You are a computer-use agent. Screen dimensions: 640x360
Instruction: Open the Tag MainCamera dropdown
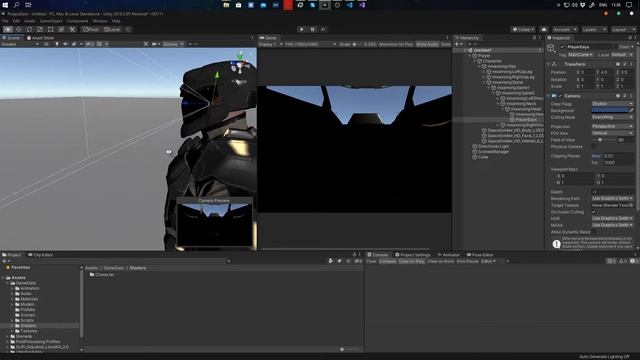[580, 55]
